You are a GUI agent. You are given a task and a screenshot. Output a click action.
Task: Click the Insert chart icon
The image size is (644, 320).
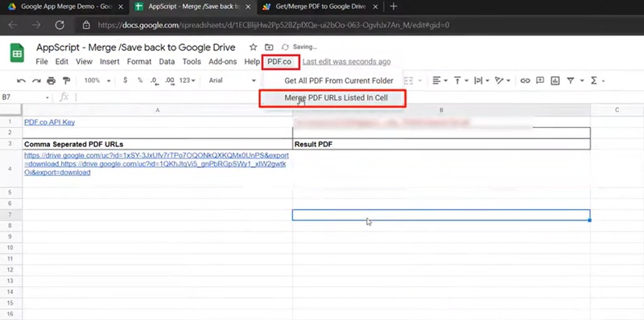click(x=555, y=81)
